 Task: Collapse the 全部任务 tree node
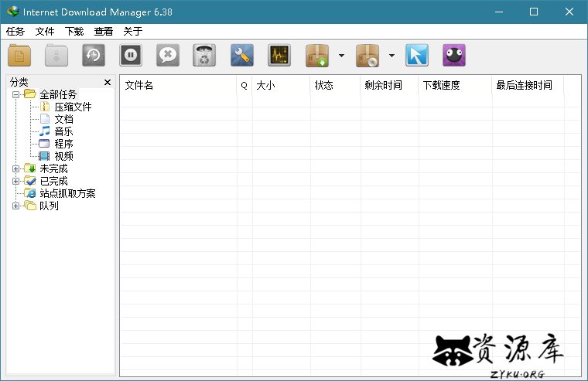click(x=15, y=94)
